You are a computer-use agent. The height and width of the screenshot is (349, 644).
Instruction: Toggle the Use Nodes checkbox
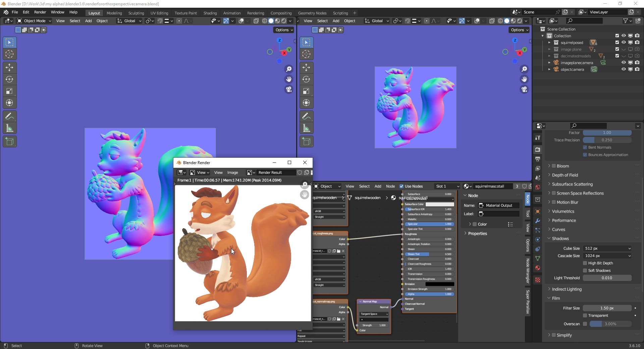tap(401, 186)
